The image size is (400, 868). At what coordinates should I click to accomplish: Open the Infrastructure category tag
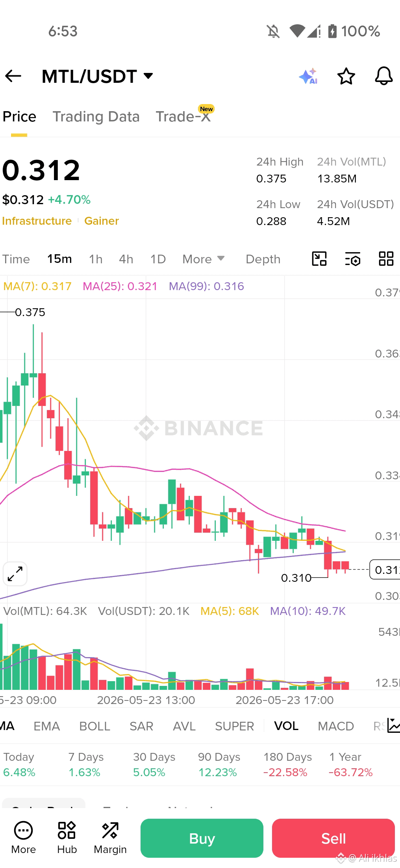pos(37,221)
